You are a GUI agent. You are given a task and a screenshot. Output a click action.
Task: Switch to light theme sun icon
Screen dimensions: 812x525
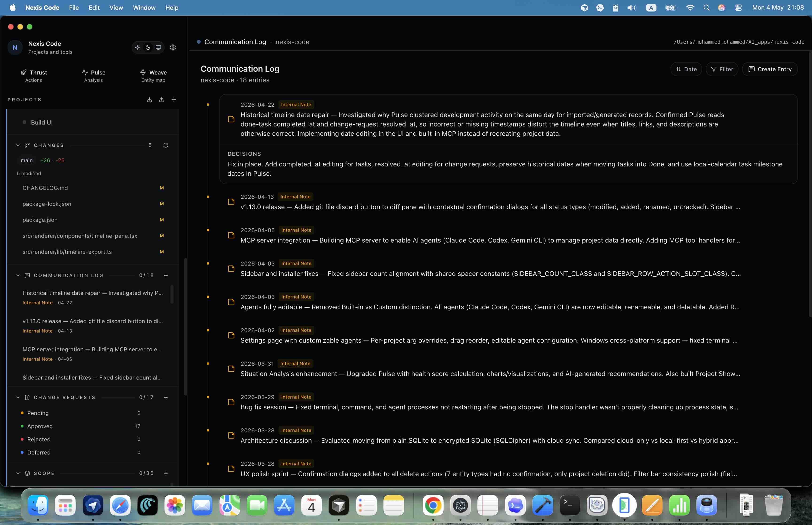point(138,47)
